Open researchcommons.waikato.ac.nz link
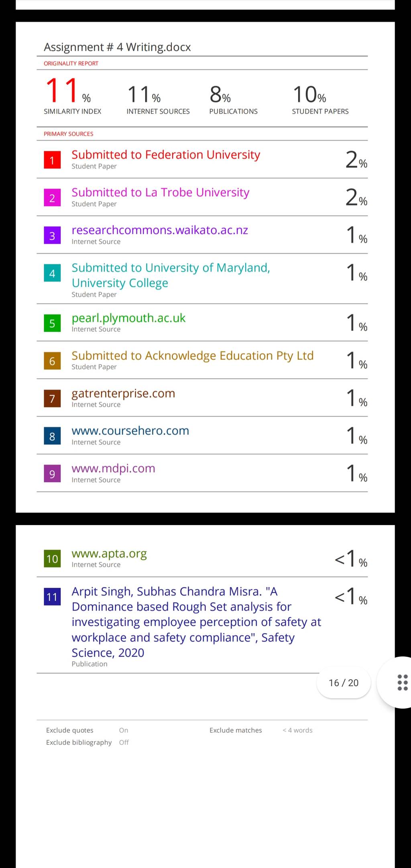411x868 pixels. coord(160,230)
